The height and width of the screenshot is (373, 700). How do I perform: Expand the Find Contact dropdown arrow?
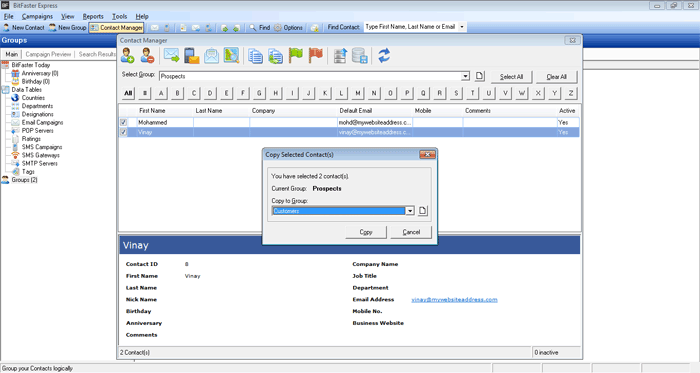click(462, 27)
